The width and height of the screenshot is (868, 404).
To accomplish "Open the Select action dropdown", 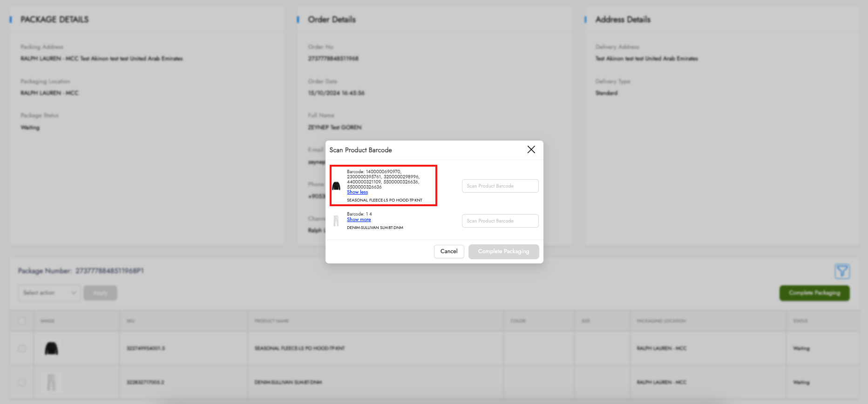I will click(x=49, y=293).
